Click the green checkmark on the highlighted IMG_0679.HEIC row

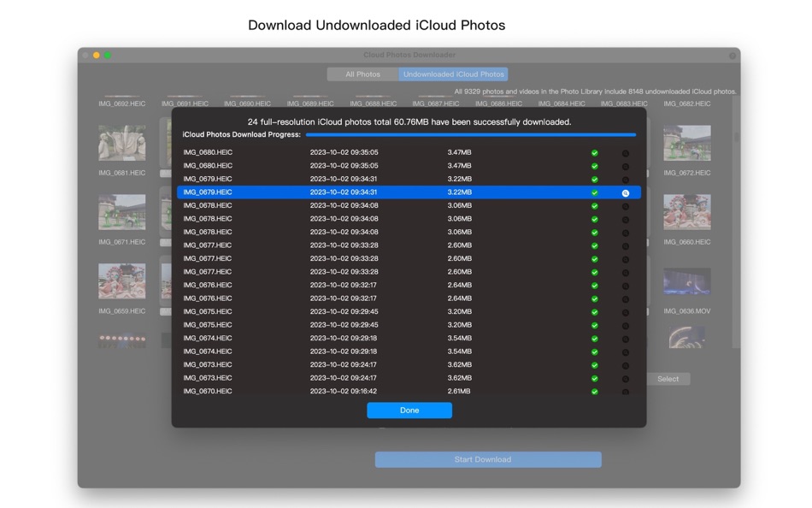pyautogui.click(x=595, y=192)
